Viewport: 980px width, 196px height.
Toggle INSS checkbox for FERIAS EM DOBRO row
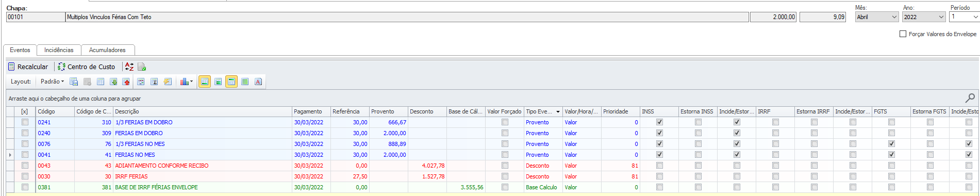pos(659,133)
